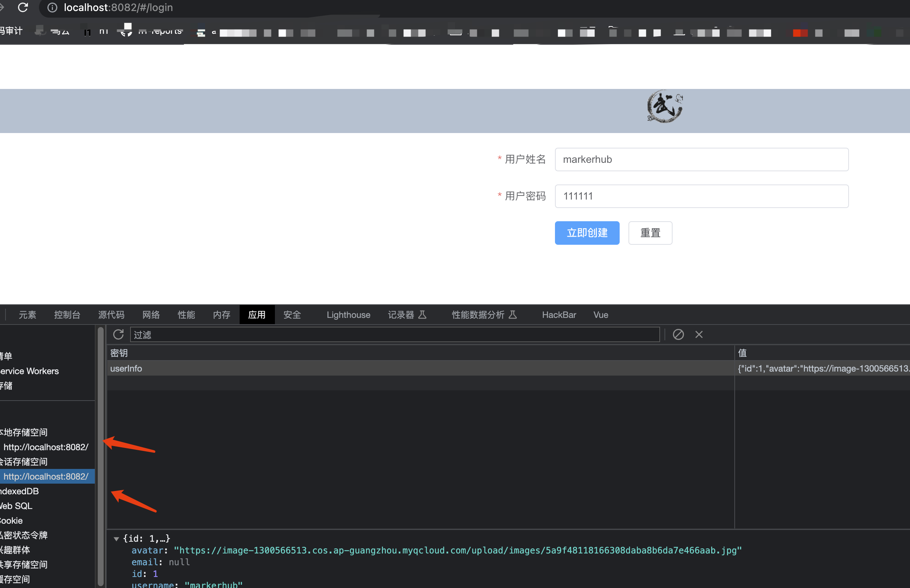Open the Vue tab in DevTools
This screenshot has width=910, height=588.
(x=600, y=315)
